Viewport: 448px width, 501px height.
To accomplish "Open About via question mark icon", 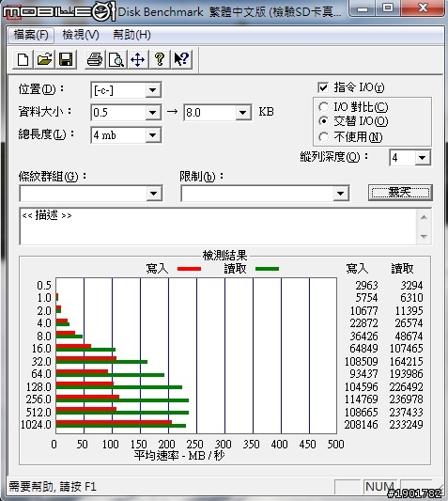I will coord(160,59).
